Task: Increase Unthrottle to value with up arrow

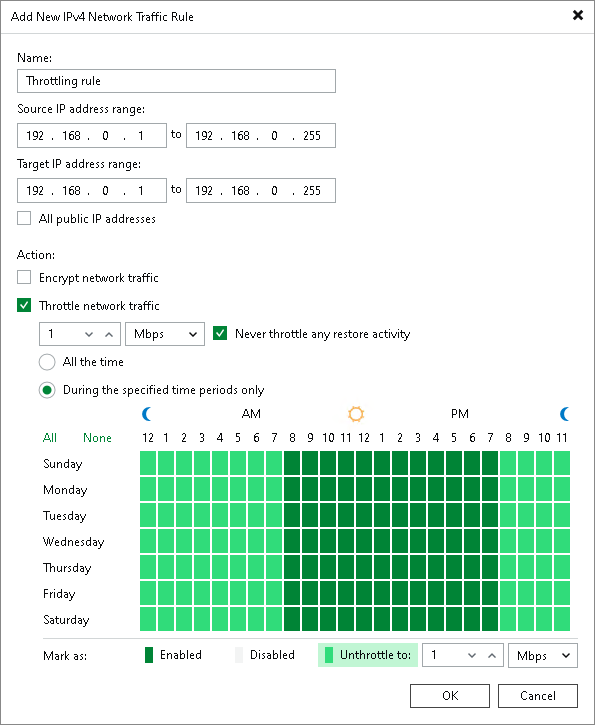Action: (x=492, y=656)
